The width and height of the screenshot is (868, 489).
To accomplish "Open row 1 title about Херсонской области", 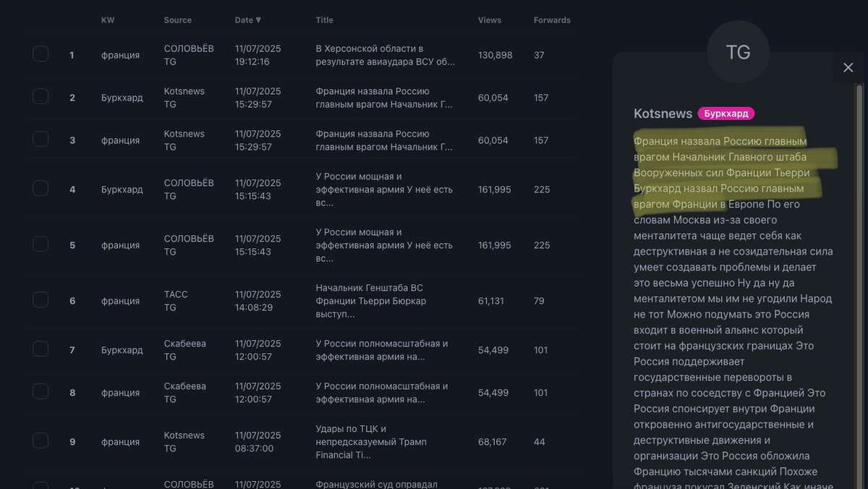I will [x=386, y=55].
